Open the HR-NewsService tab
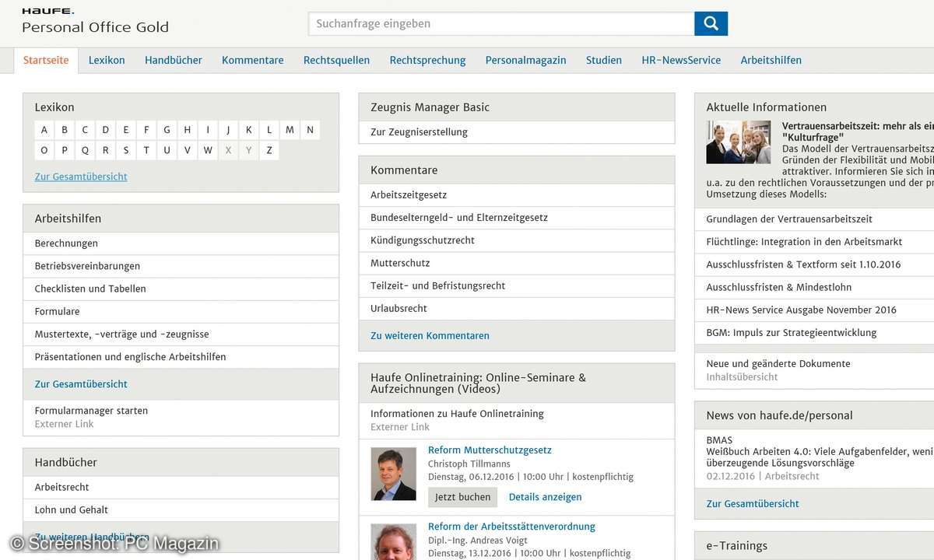The width and height of the screenshot is (934, 560). (x=681, y=60)
